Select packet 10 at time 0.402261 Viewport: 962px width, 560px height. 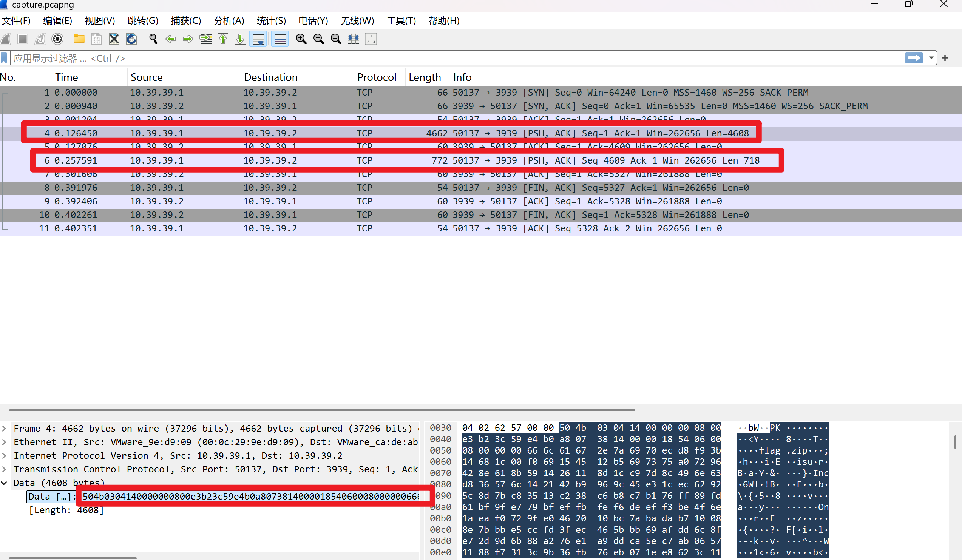[480, 215]
